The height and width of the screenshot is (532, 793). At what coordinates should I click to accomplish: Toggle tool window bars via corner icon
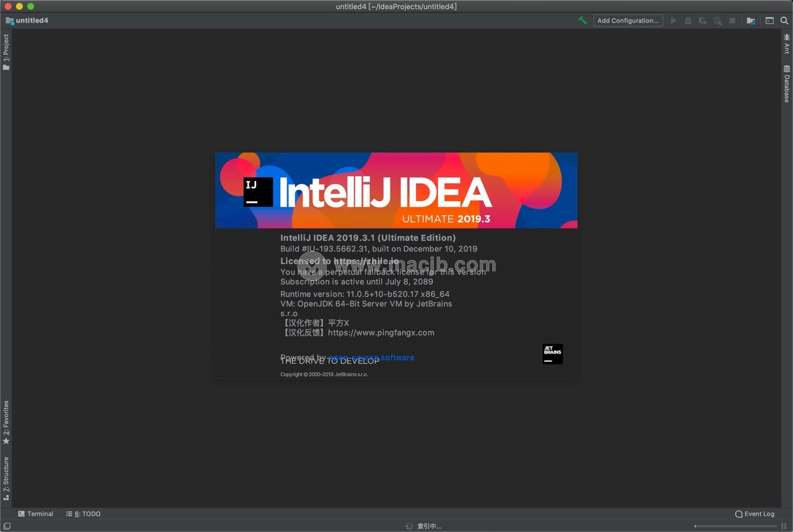(7, 526)
